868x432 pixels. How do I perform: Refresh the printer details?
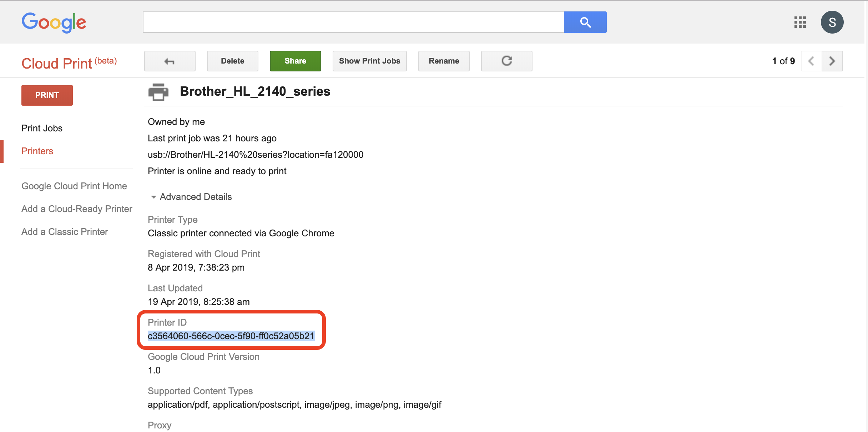click(x=506, y=61)
